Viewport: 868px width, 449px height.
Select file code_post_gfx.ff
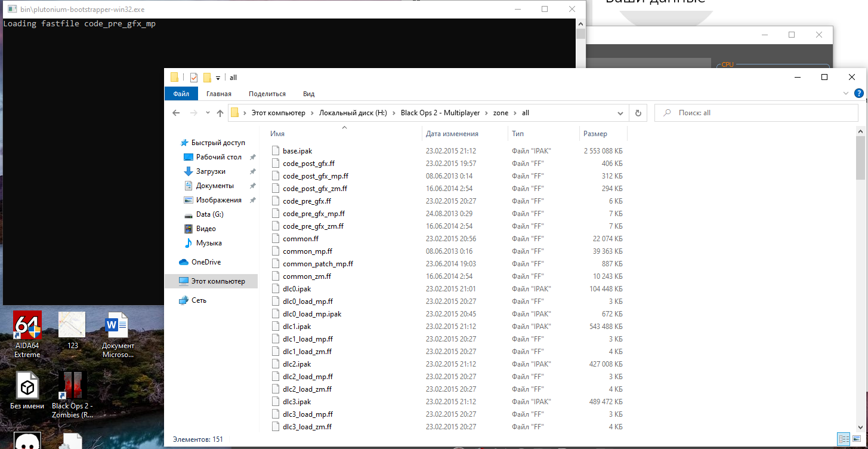(x=308, y=164)
